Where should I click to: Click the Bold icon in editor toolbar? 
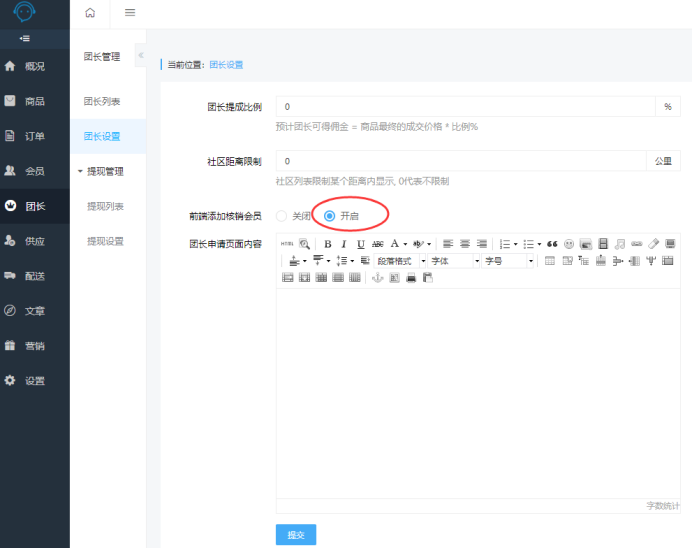(x=327, y=243)
